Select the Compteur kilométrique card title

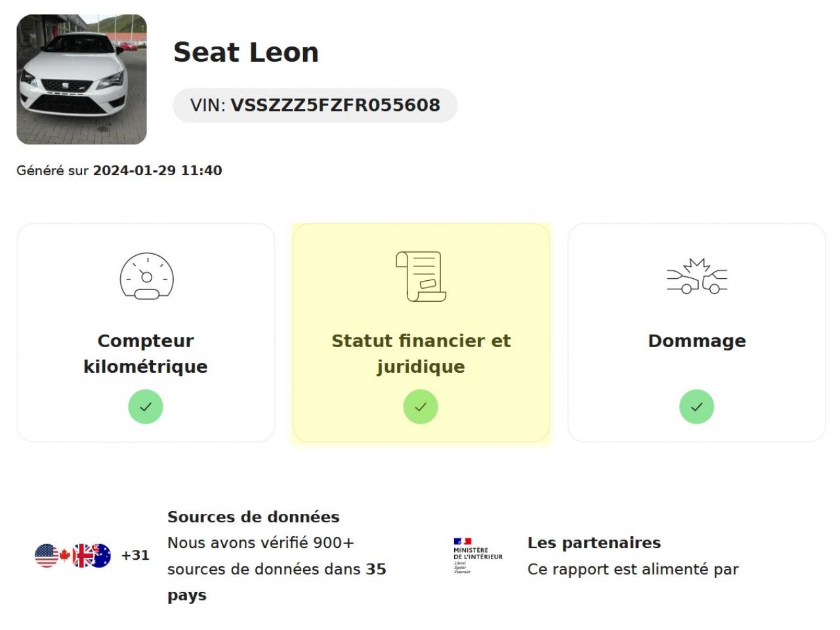(146, 354)
